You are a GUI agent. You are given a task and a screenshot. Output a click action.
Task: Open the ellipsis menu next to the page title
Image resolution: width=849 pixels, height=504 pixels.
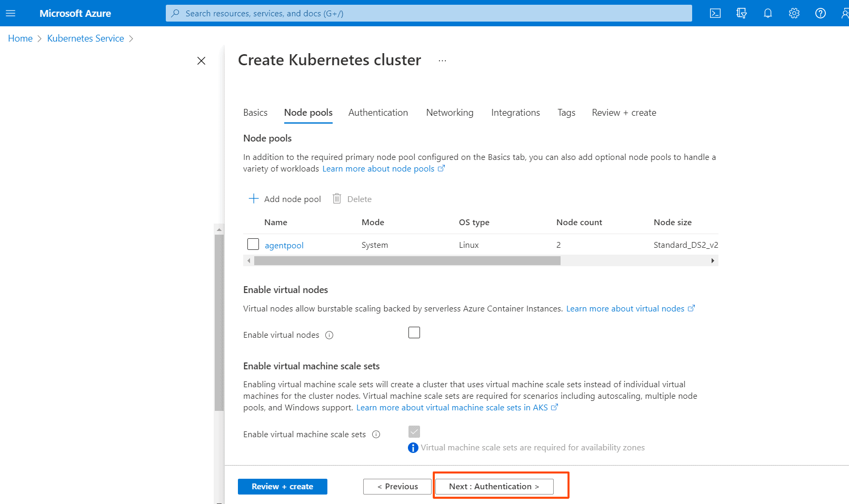[x=442, y=61]
